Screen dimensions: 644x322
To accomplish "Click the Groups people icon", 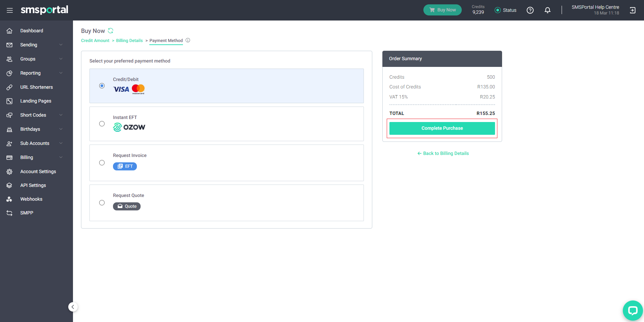I will pyautogui.click(x=9, y=59).
